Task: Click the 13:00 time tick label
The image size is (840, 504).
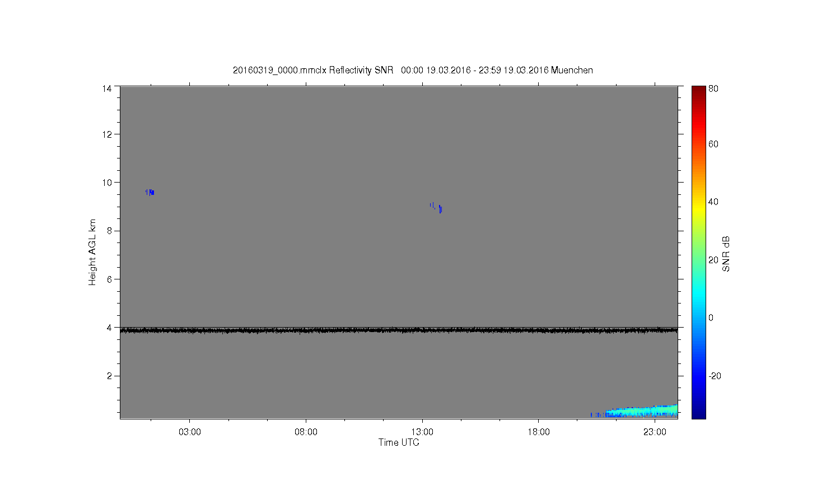Action: (422, 432)
